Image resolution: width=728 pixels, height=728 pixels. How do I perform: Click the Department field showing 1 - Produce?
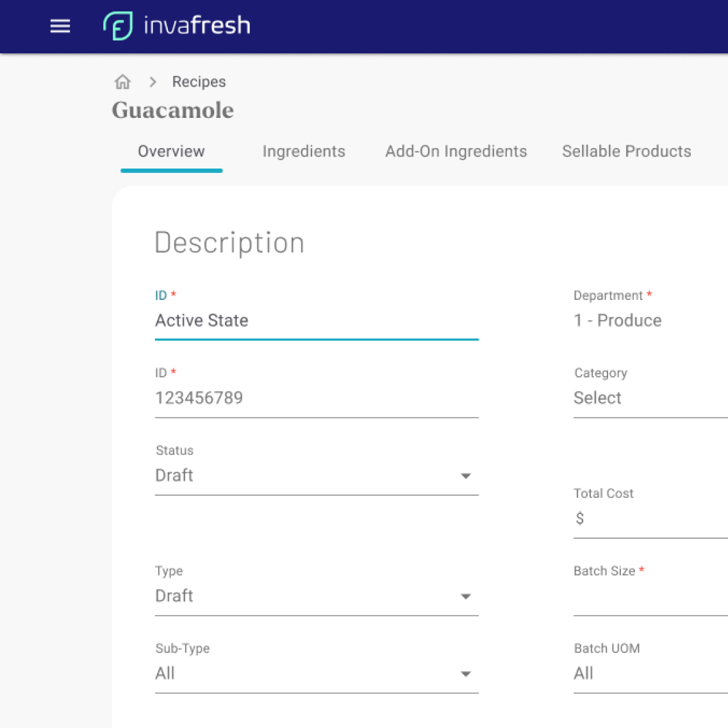647,321
